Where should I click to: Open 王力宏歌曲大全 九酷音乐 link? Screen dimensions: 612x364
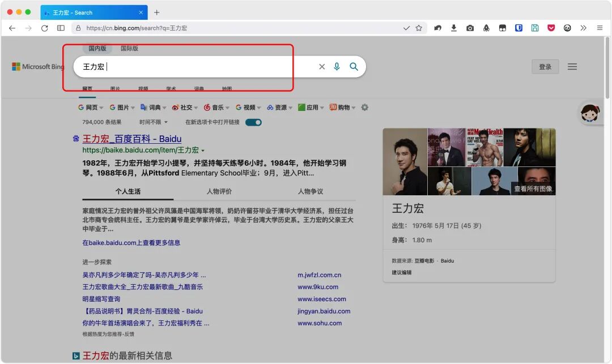click(x=142, y=287)
